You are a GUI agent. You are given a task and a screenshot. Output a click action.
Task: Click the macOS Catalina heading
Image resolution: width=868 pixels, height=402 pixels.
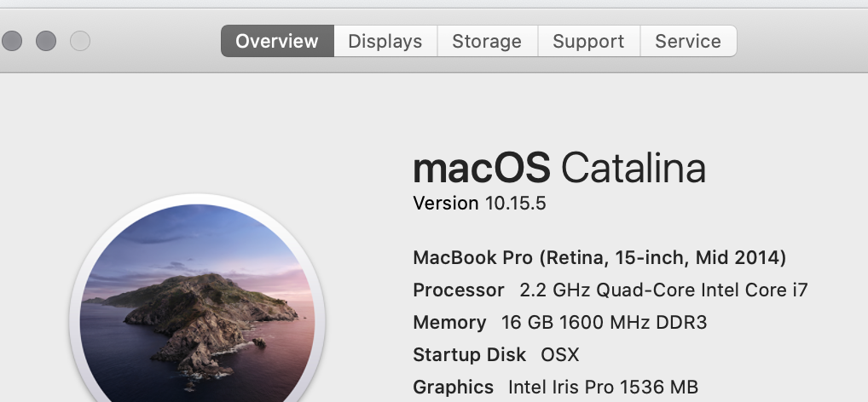(x=559, y=168)
